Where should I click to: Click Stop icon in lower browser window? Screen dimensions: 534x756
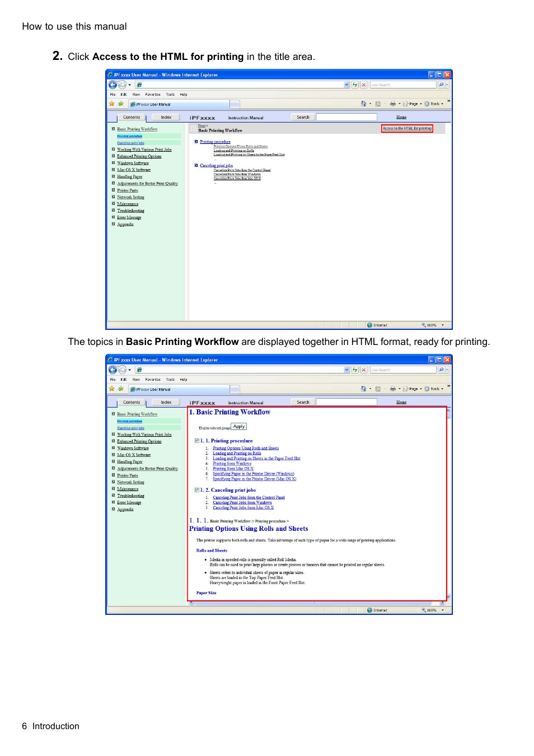364,370
